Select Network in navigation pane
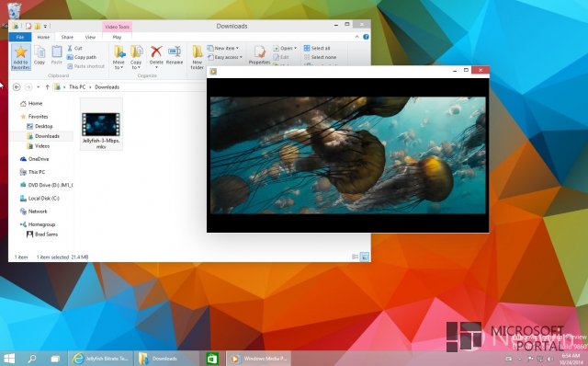Viewport: 588px width, 366px height. [34, 212]
